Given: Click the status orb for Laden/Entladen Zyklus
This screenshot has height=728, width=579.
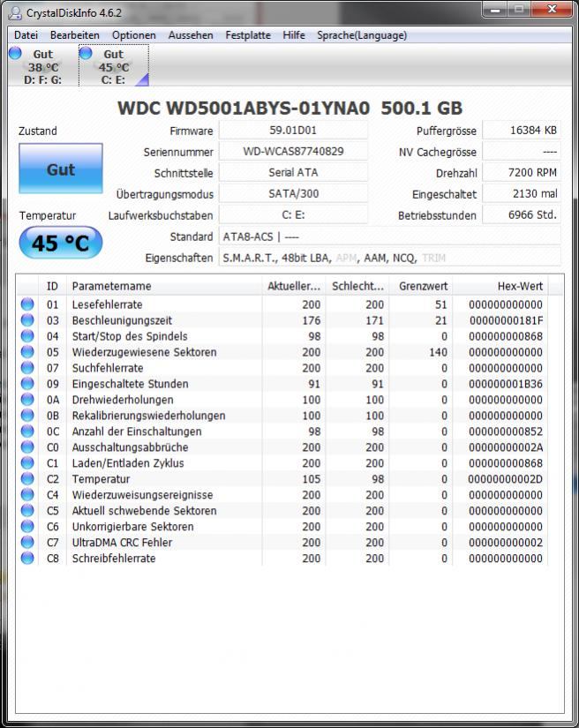Looking at the screenshot, I should point(27,462).
